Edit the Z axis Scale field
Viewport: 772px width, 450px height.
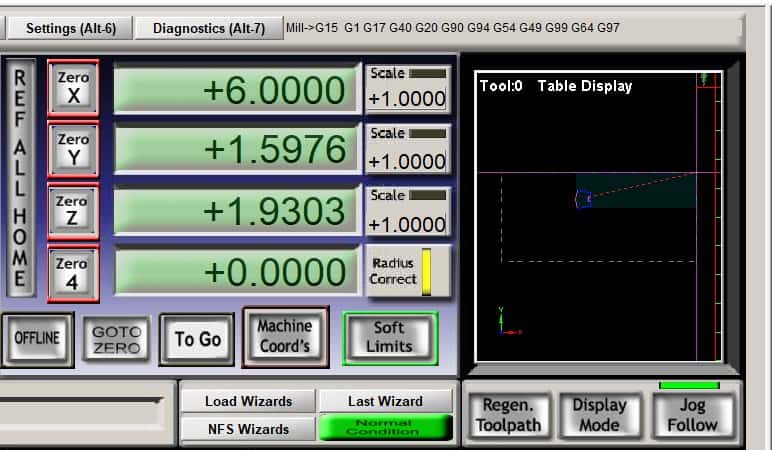407,225
